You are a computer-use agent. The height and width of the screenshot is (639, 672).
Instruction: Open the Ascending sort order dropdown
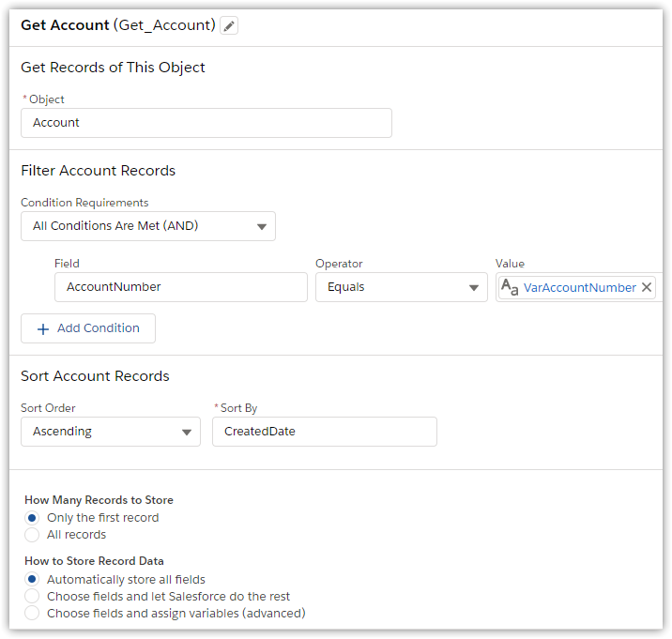pos(111,432)
